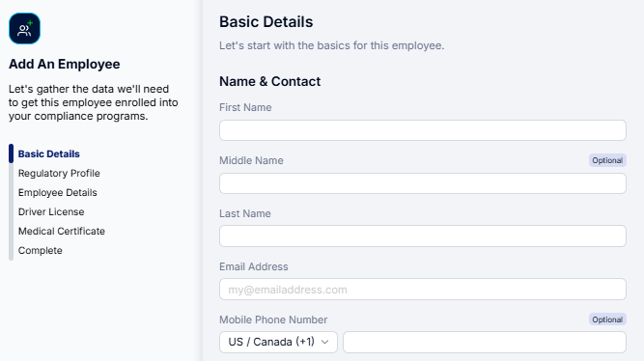Click into the Middle Name field

[x=423, y=183]
